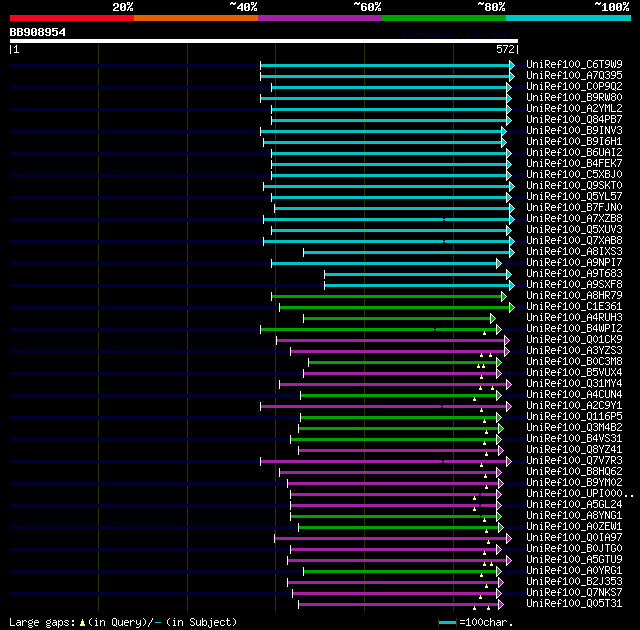Click the cyan alignment bar for UniRef100_C6T9W9
This screenshot has width=640, height=630.
pos(385,65)
